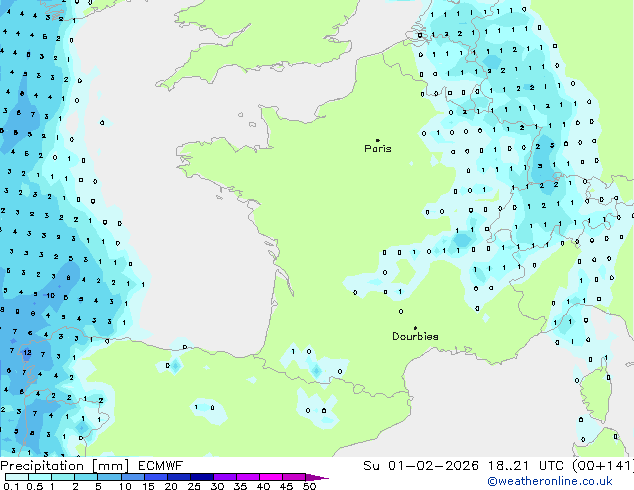Viewport: 634px width, 490px height.
Task: Click the Paris location dot
Action: 378,140
